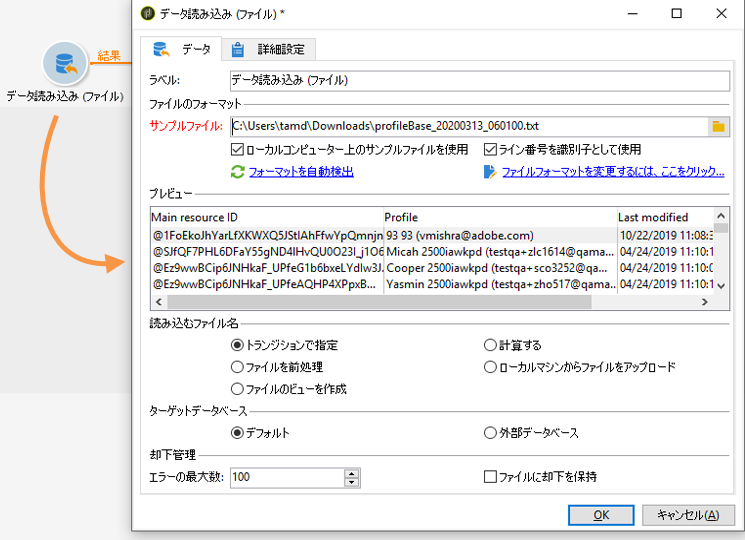This screenshot has height=540, width=745.
Task: Select preview row Micah 2500iawkpd
Action: [x=432, y=252]
